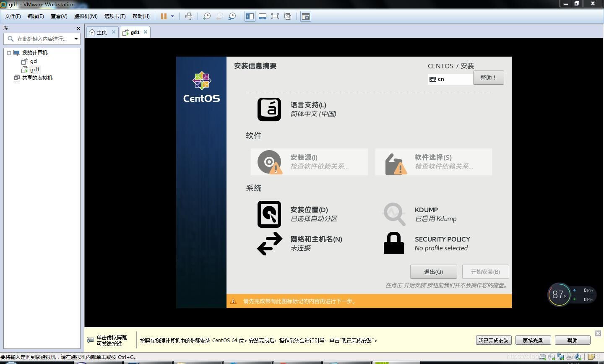The image size is (604, 364).
Task: Open 安装源(I) installation source
Action: [310, 162]
